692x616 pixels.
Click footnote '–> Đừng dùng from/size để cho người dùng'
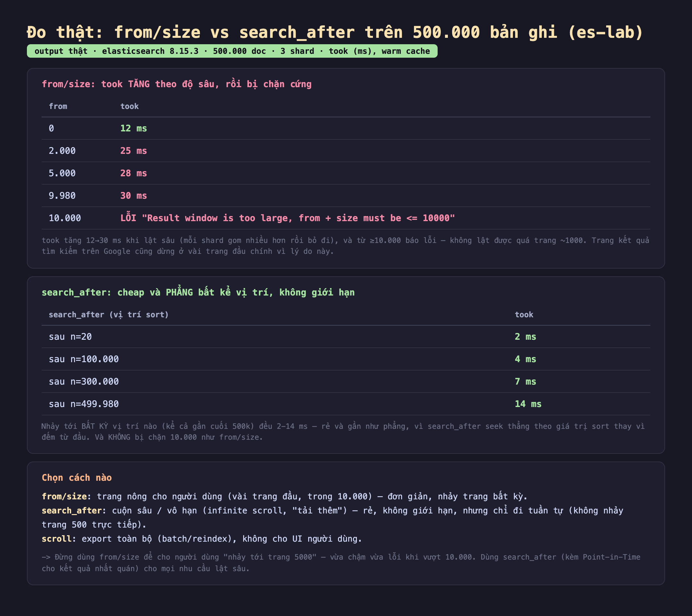coord(341,563)
